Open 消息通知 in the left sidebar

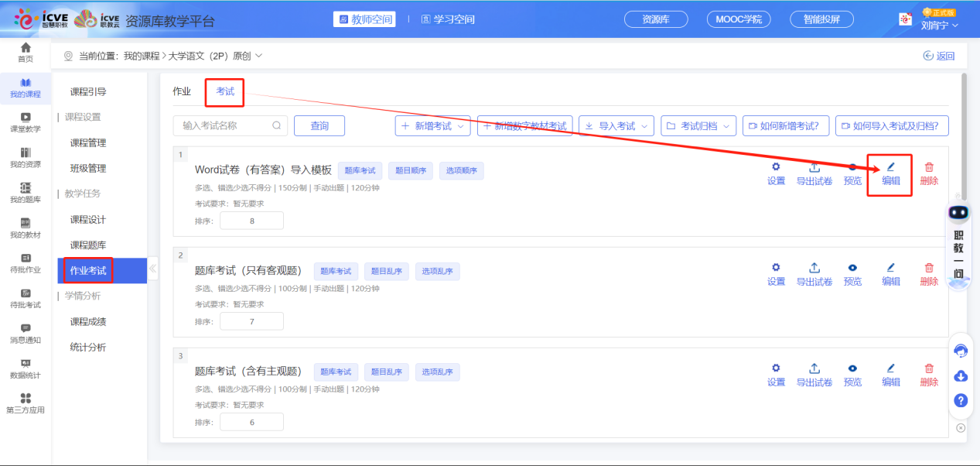(x=26, y=334)
